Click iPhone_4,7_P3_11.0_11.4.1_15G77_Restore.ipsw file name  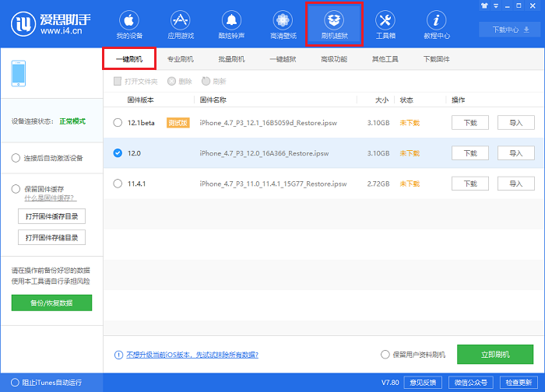273,184
